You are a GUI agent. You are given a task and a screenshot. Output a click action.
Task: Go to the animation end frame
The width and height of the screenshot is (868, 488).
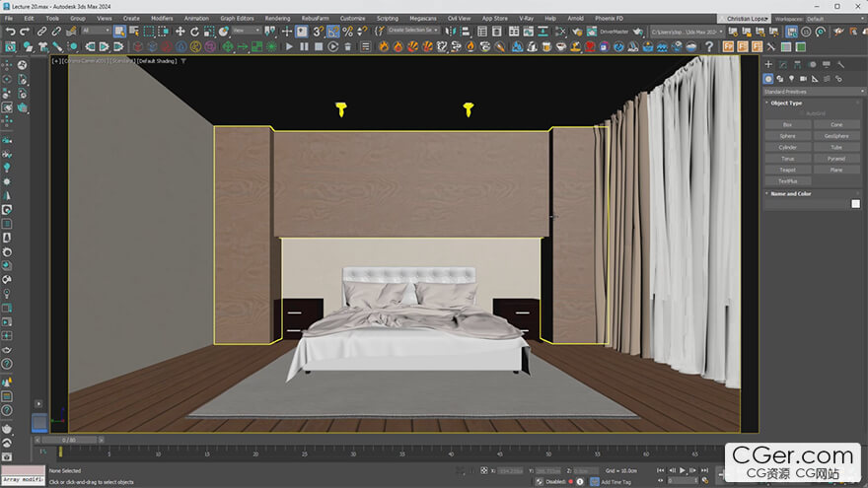point(704,470)
